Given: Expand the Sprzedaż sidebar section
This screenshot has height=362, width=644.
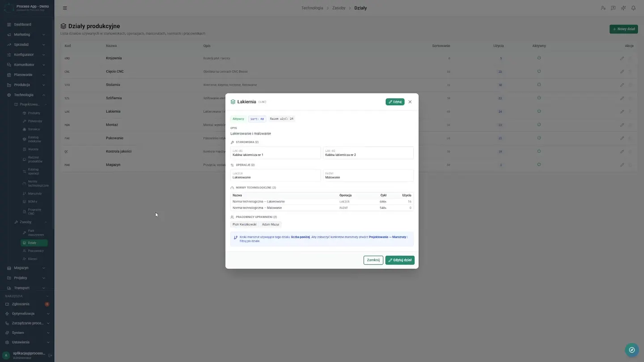Looking at the screenshot, I should [27, 45].
